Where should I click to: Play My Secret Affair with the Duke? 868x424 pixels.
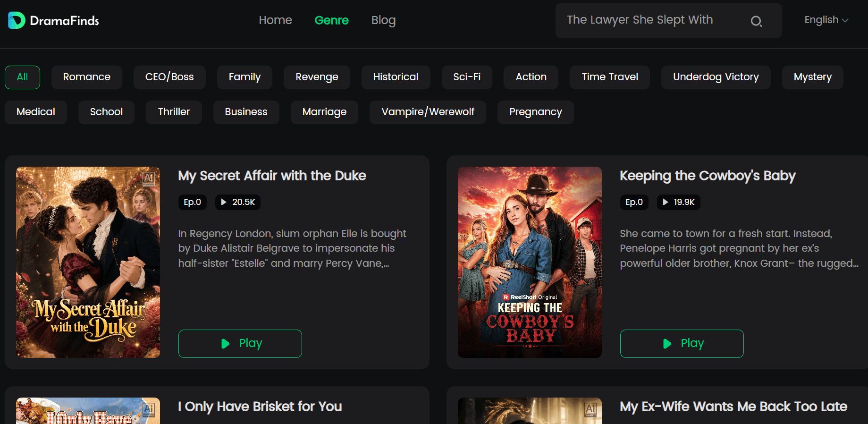[240, 344]
